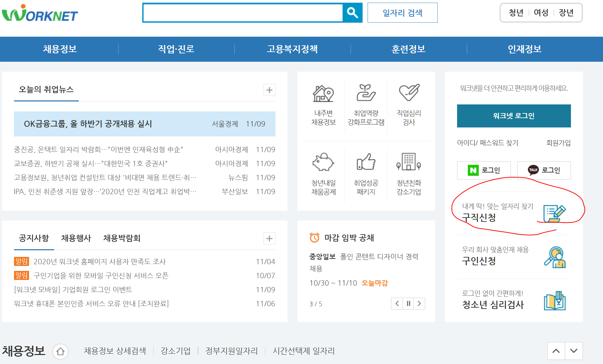
Task: Go to the next closing-soon job slide
Action: click(x=419, y=304)
